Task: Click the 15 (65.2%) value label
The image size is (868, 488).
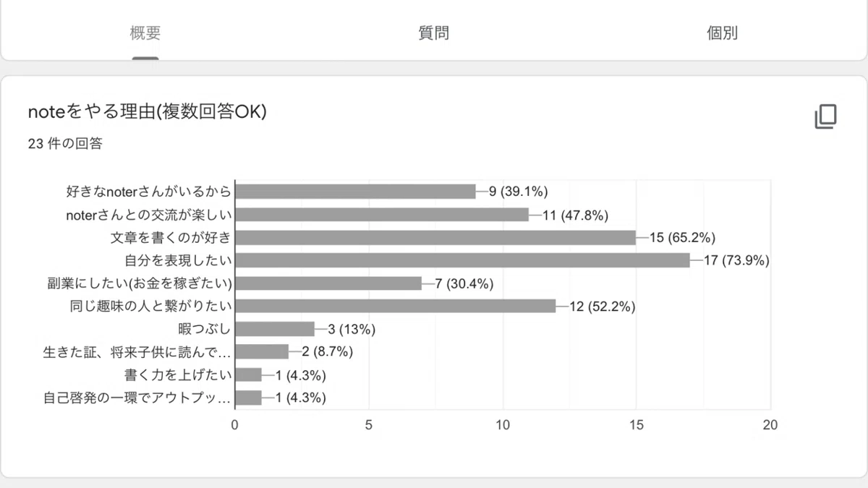Action: coord(683,237)
